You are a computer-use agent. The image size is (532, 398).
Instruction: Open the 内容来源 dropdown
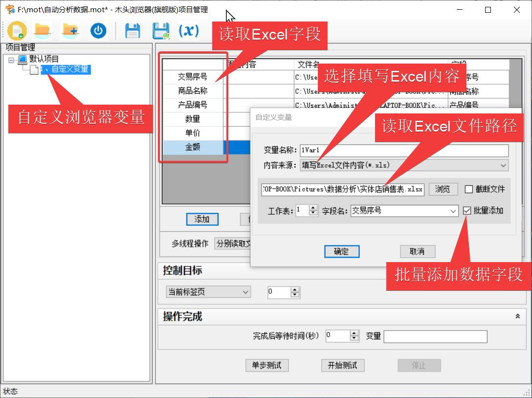point(504,166)
